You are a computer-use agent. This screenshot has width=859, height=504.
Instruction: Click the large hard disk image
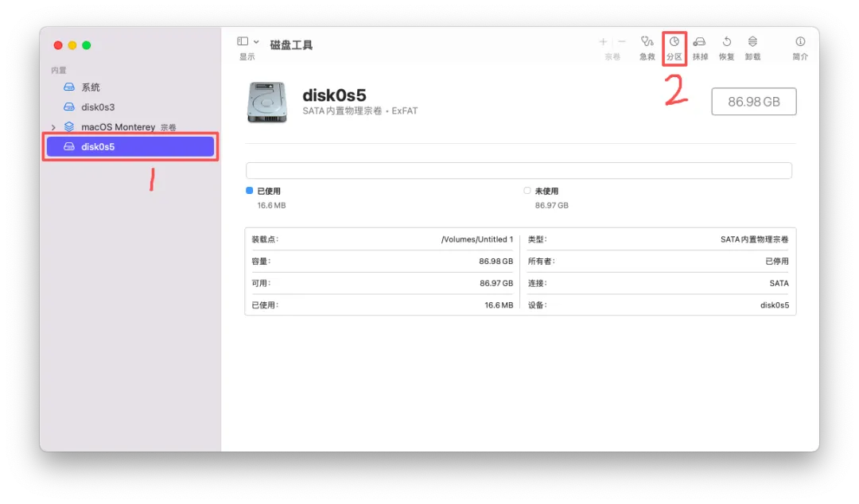coord(266,103)
